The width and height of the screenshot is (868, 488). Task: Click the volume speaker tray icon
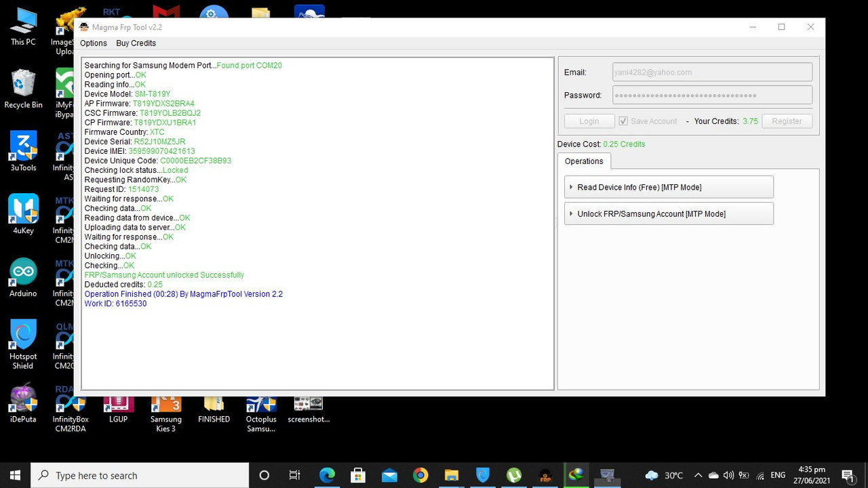728,475
